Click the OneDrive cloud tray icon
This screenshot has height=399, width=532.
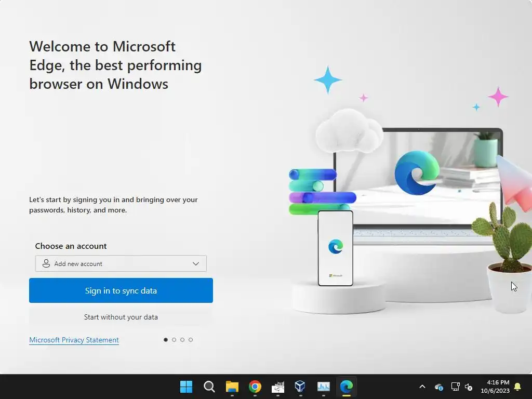[x=438, y=387]
